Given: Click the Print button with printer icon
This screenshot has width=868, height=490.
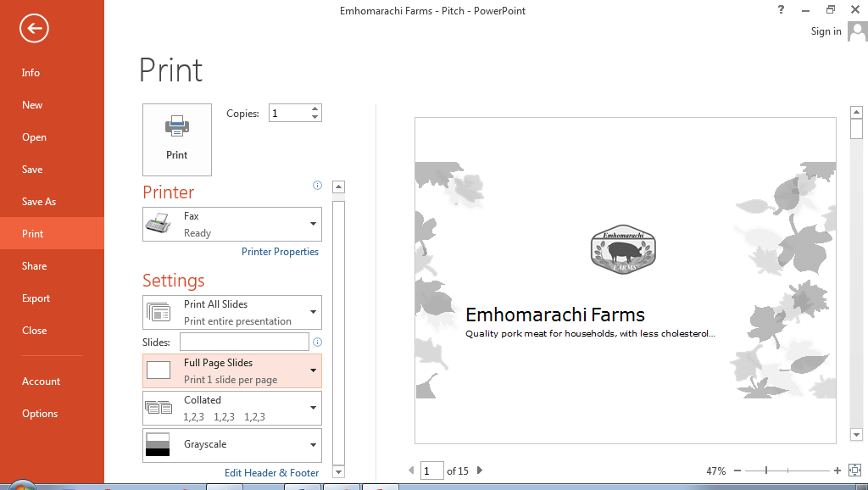Looking at the screenshot, I should [x=177, y=140].
